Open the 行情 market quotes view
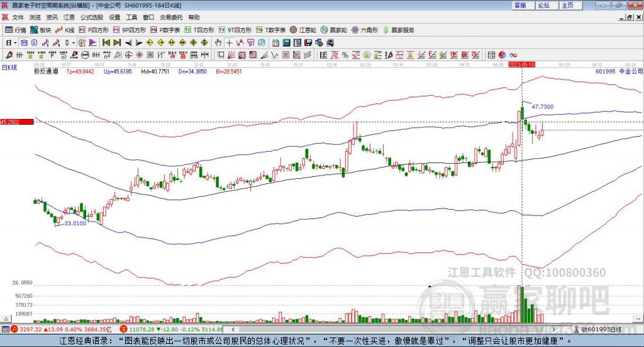The image size is (644, 347). point(16,30)
